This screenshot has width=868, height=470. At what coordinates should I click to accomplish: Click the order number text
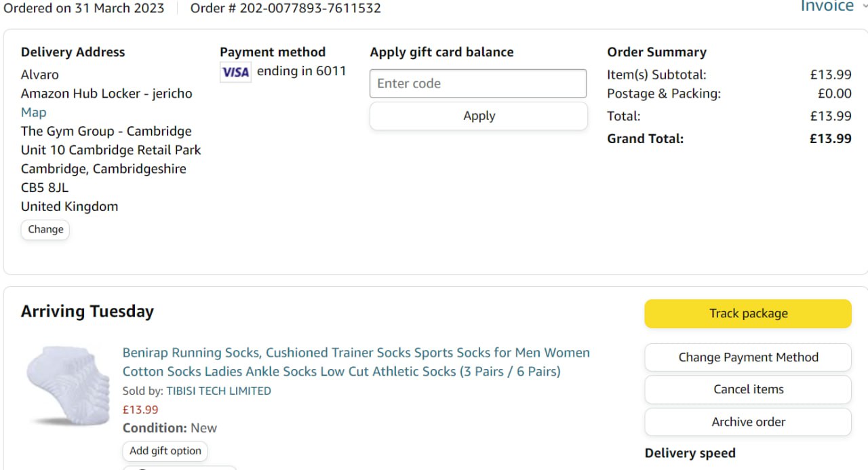click(285, 8)
